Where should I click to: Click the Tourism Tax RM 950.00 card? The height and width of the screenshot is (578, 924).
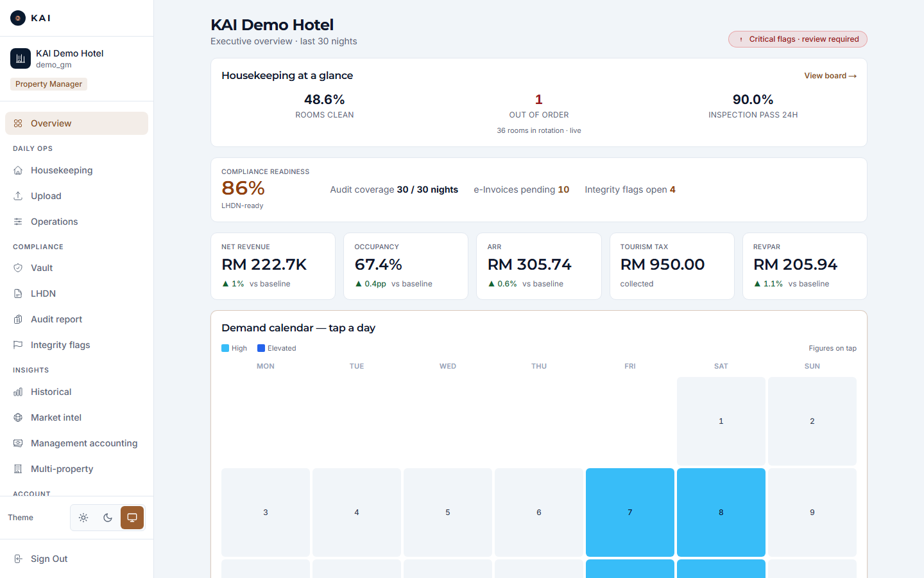pyautogui.click(x=672, y=266)
